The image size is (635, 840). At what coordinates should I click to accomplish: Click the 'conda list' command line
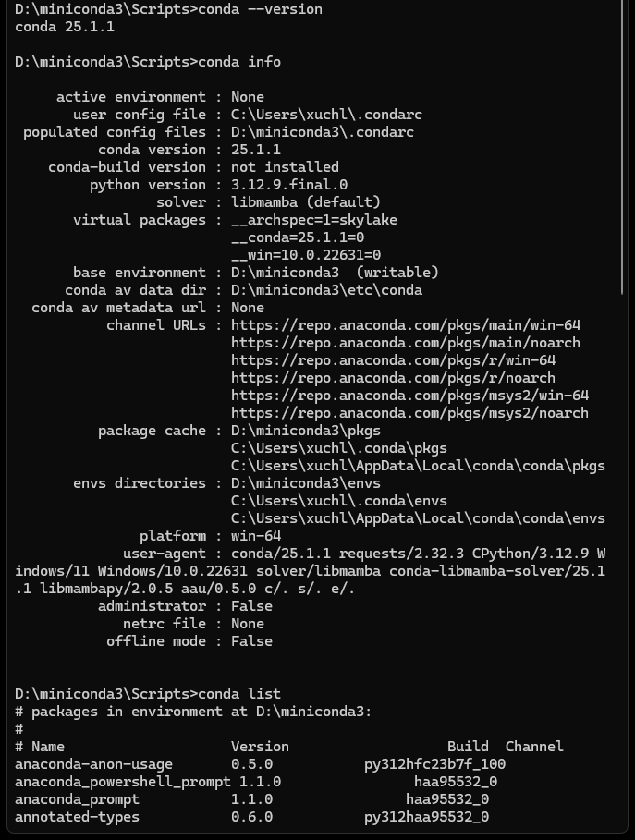tap(148, 694)
